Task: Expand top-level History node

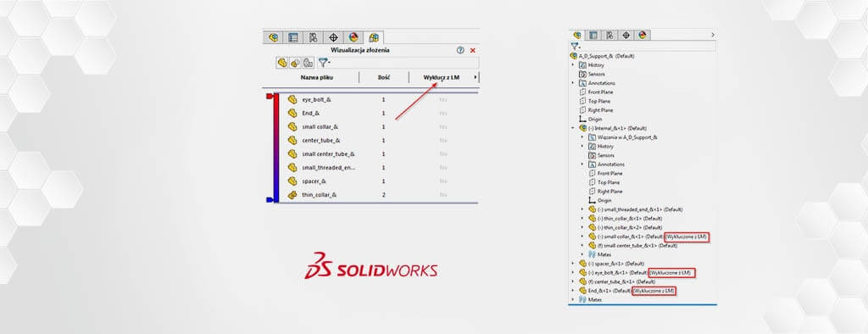Action: coord(574,64)
